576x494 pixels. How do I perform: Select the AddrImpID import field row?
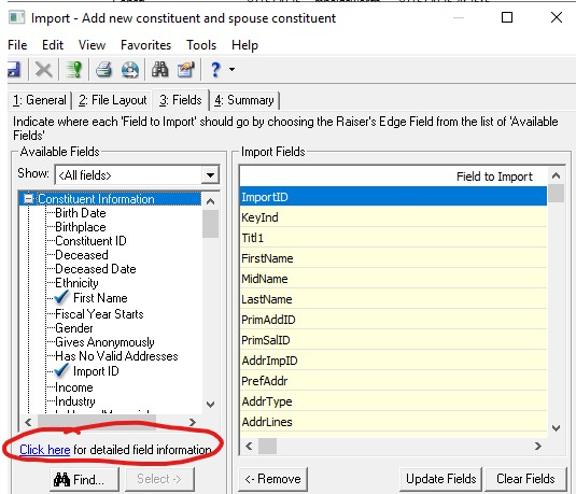(393, 360)
